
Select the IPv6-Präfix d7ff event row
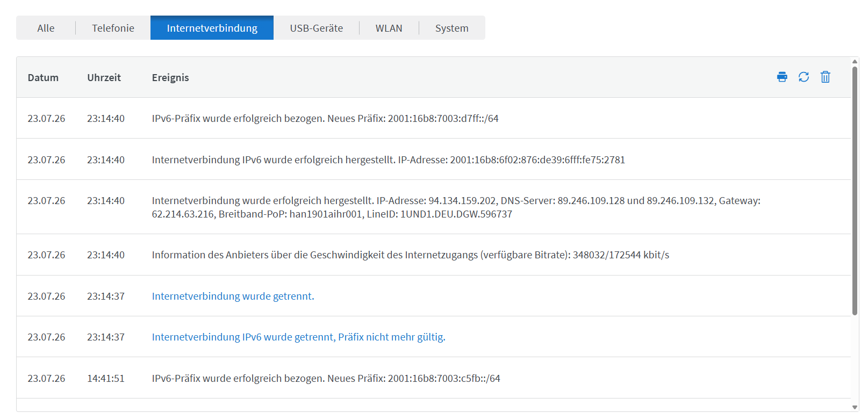[x=434, y=118]
